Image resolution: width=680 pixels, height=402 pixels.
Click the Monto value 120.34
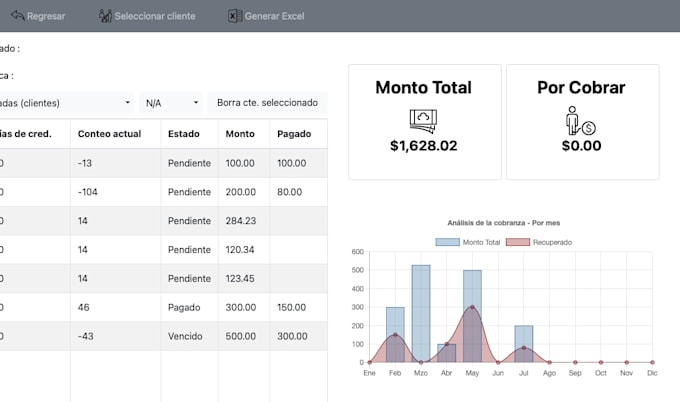(240, 249)
